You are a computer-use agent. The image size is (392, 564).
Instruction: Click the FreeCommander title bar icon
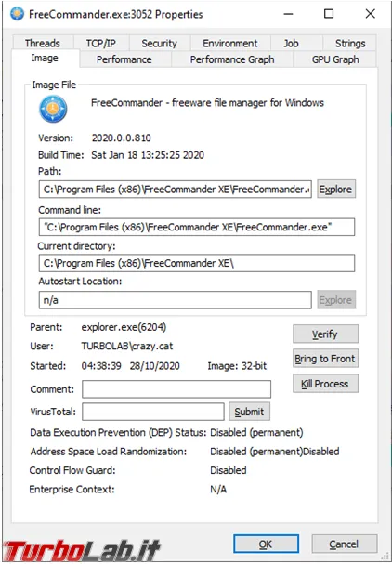point(17,14)
